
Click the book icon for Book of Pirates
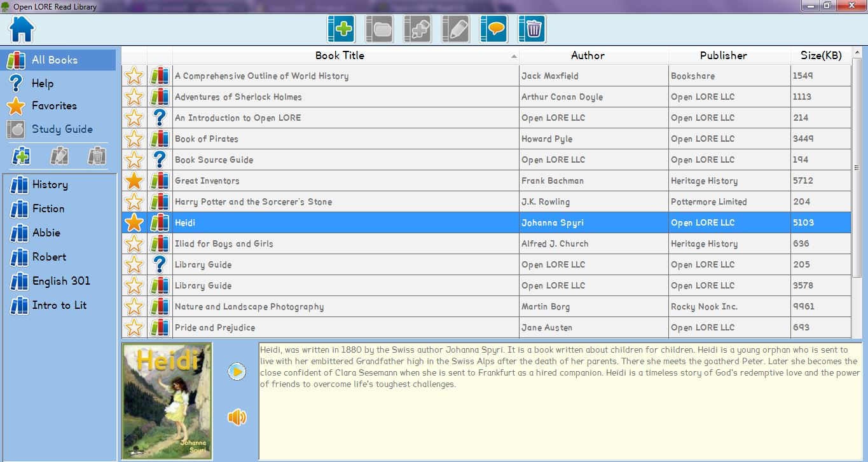coord(160,139)
